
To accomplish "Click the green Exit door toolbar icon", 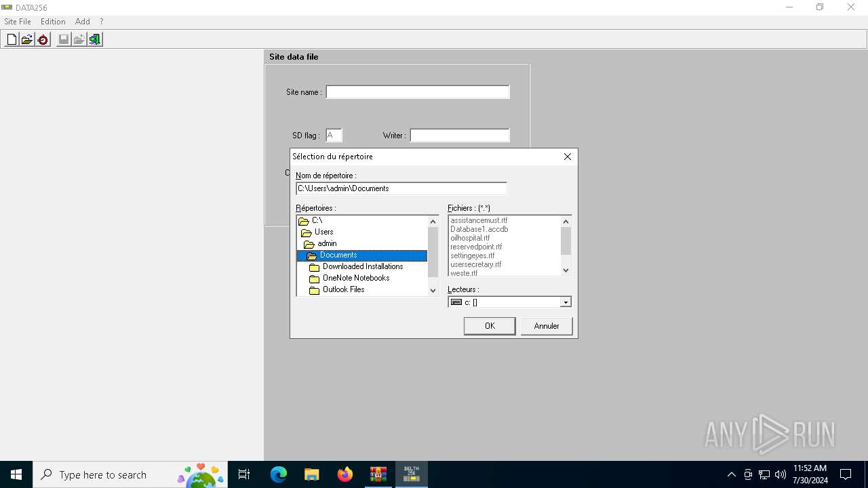I will pyautogui.click(x=95, y=39).
